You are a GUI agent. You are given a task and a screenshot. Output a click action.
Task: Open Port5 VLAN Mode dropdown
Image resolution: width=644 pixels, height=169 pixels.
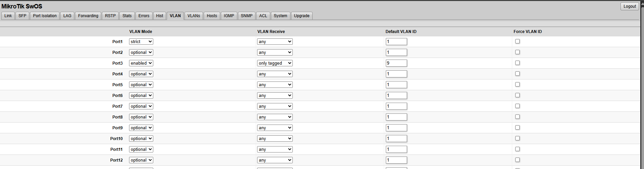coord(141,85)
